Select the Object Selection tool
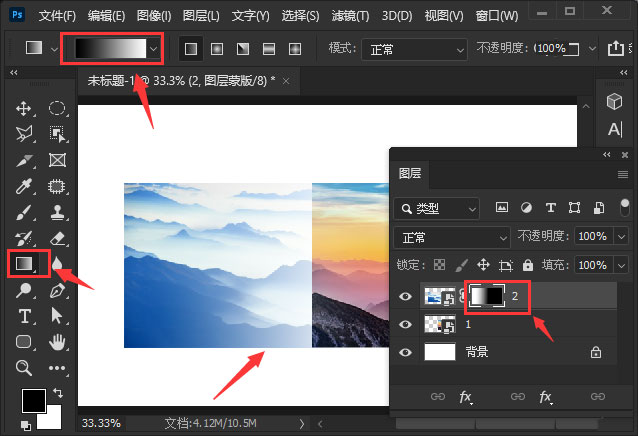The image size is (638, 436). click(57, 134)
